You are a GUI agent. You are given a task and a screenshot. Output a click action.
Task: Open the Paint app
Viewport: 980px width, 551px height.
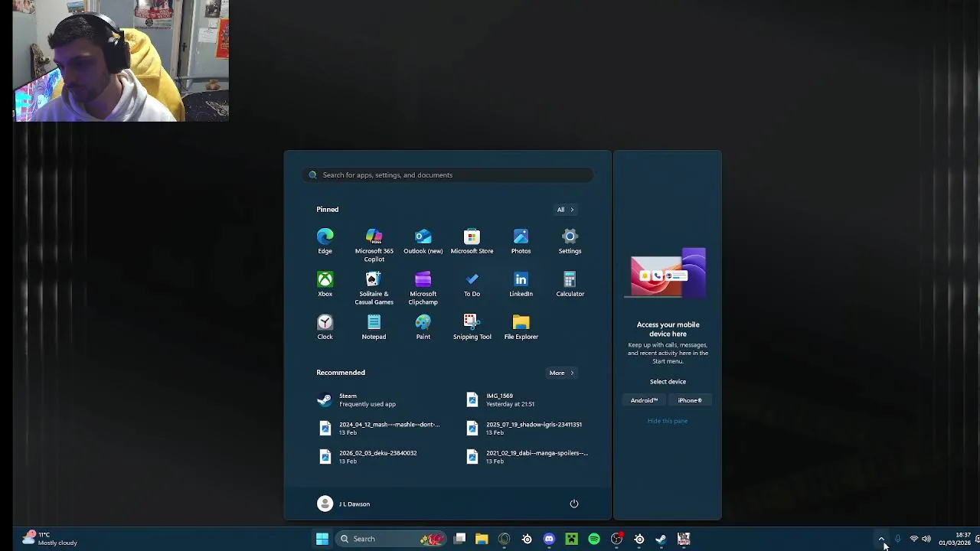pyautogui.click(x=423, y=327)
